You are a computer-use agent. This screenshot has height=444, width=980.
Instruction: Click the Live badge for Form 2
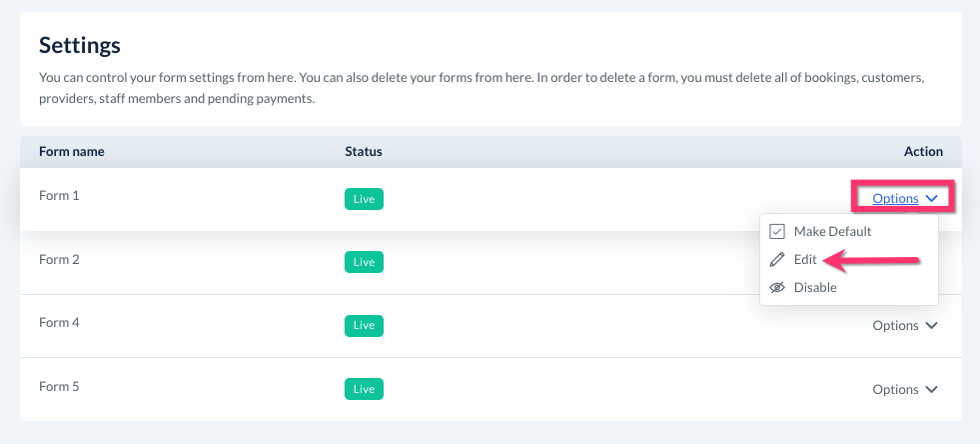pos(364,262)
